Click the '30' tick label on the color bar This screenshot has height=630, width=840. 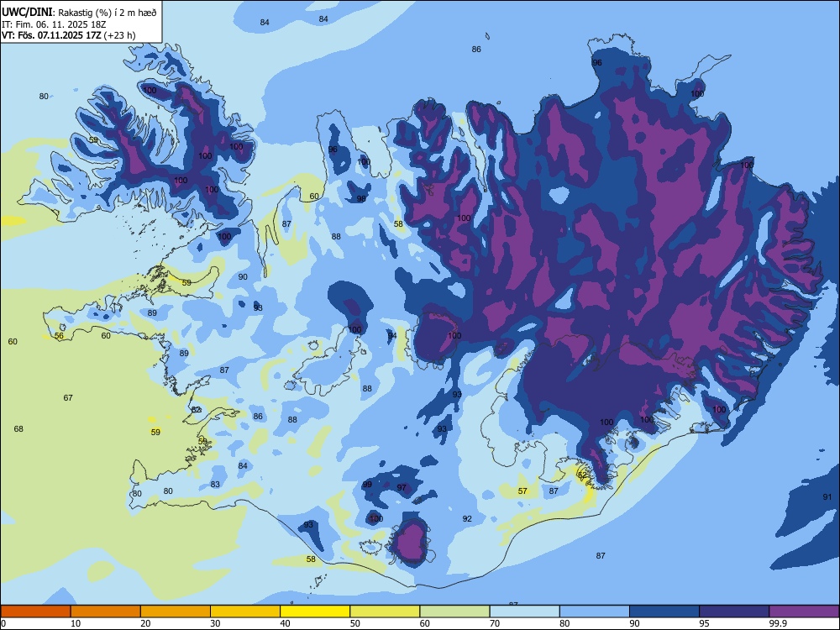215,623
